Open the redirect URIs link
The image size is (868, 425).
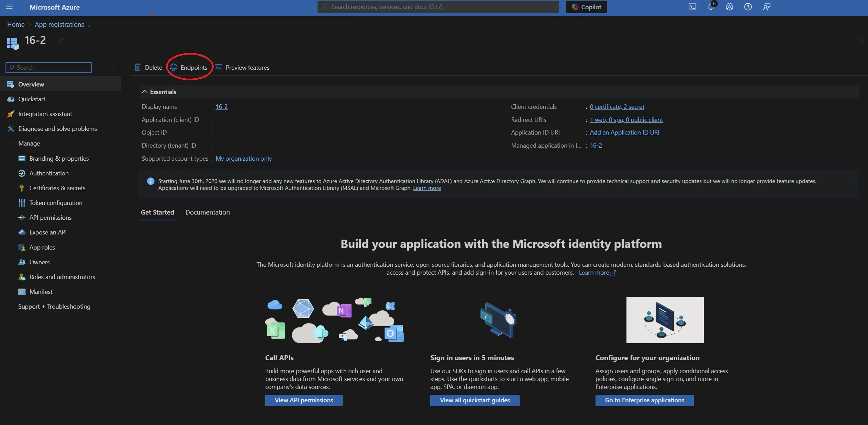click(x=626, y=120)
